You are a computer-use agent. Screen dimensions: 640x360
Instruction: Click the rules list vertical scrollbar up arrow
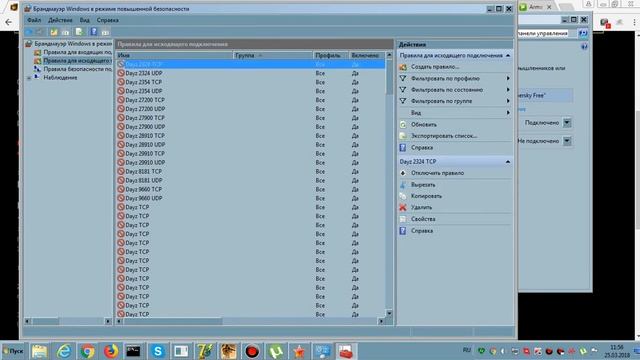click(x=389, y=55)
